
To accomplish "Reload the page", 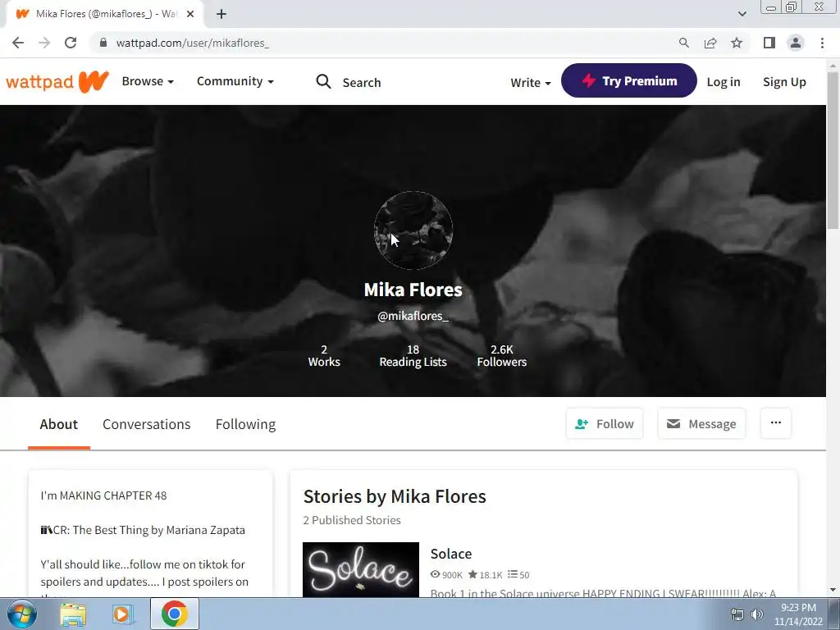I will [71, 43].
